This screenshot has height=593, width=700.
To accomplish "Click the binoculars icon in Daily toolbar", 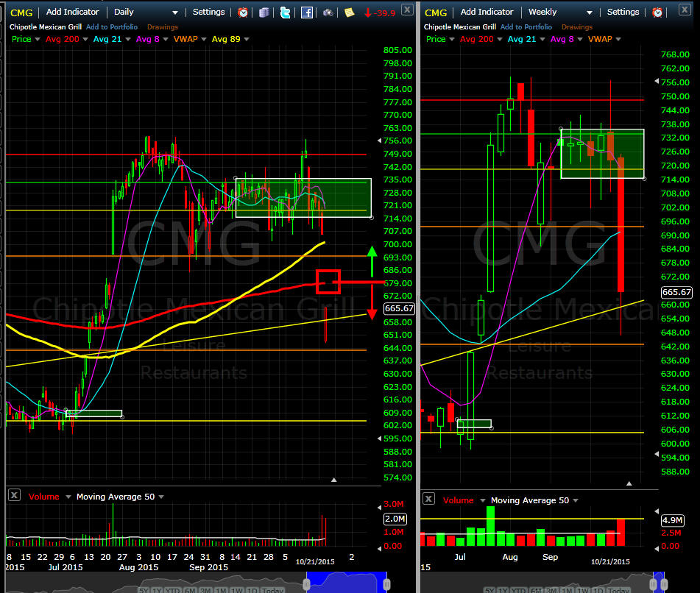I will 328,13.
